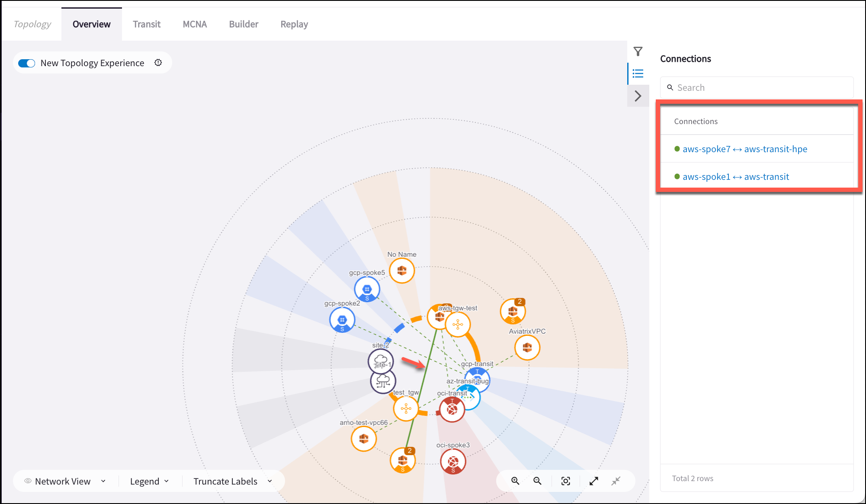Click the expand fullscreen arrows icon
866x504 pixels.
(x=594, y=481)
